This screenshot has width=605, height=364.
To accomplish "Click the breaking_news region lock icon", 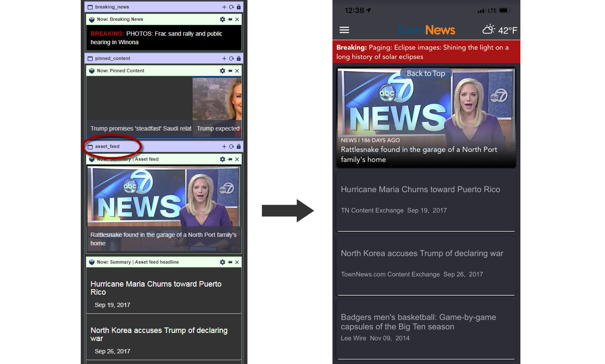I will [x=239, y=7].
